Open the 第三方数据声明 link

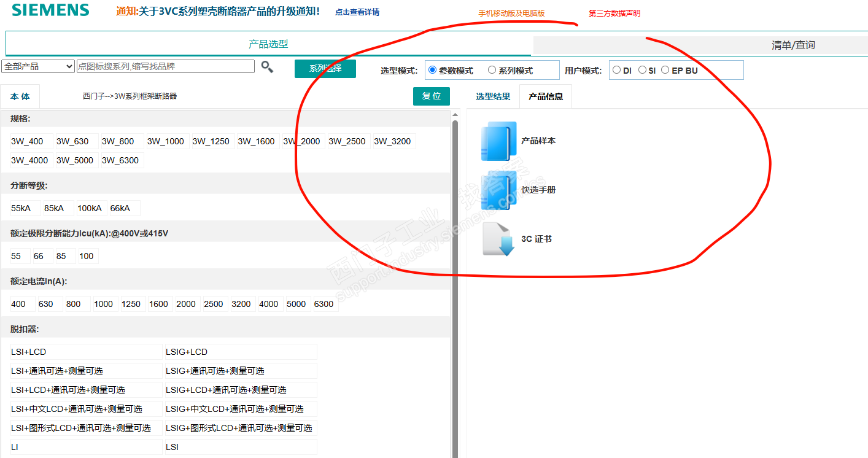(x=614, y=13)
